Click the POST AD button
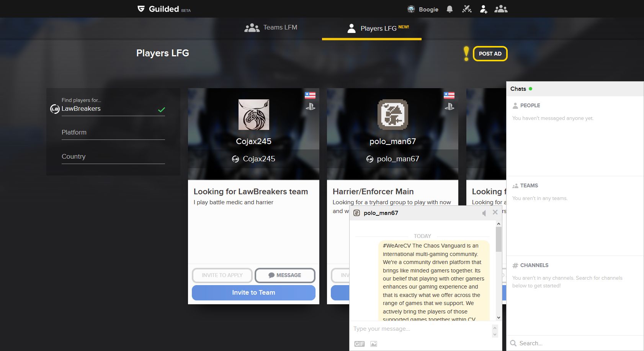This screenshot has height=351, width=644. 490,54
